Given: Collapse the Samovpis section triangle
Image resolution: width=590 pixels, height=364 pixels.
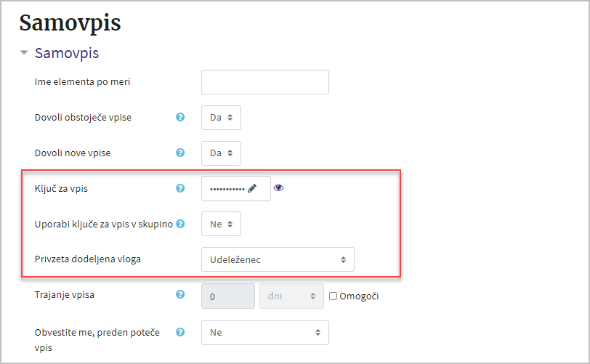Looking at the screenshot, I should pyautogui.click(x=24, y=53).
